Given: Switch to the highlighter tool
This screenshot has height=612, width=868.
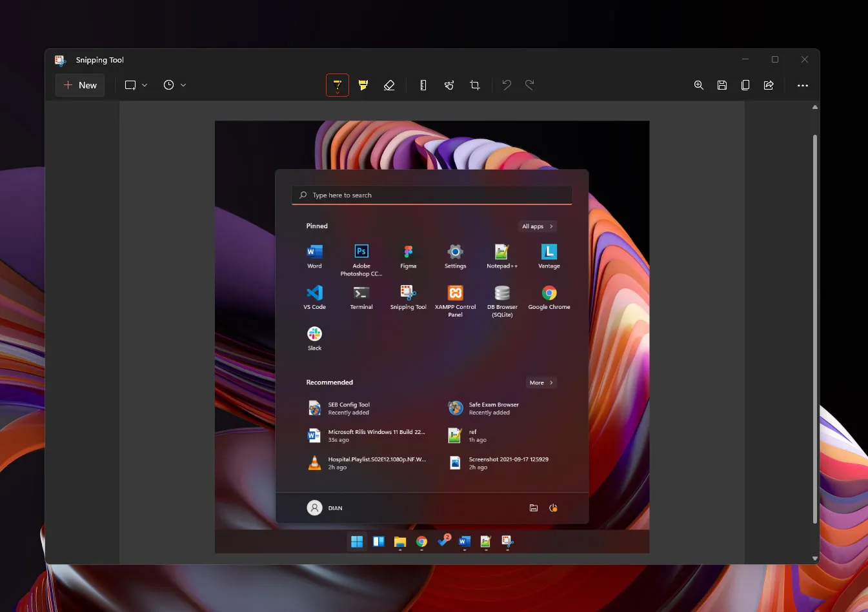Looking at the screenshot, I should pos(363,84).
